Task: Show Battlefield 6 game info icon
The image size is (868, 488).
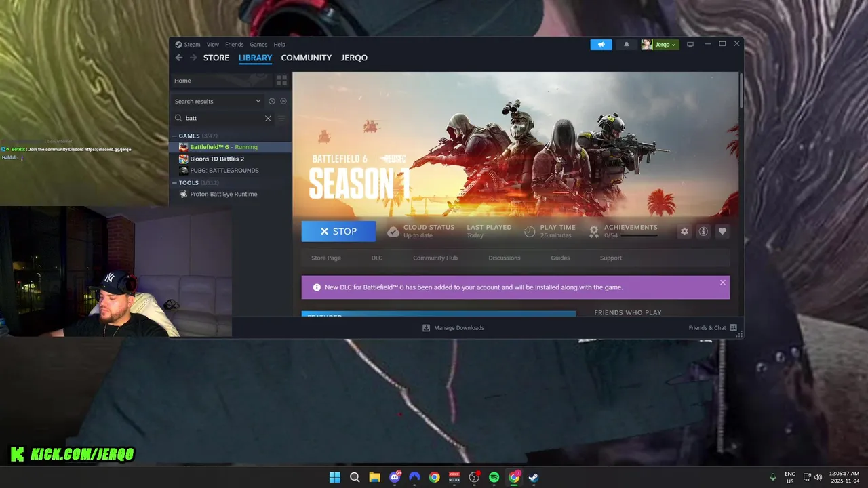Action: pyautogui.click(x=703, y=231)
